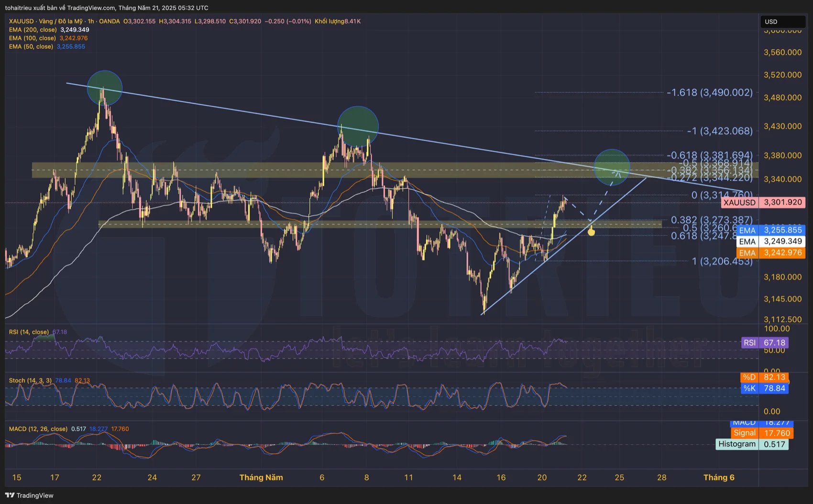Select the yellow hand pointer marker on chart
Screen dimensions: 813x504
pyautogui.click(x=592, y=231)
